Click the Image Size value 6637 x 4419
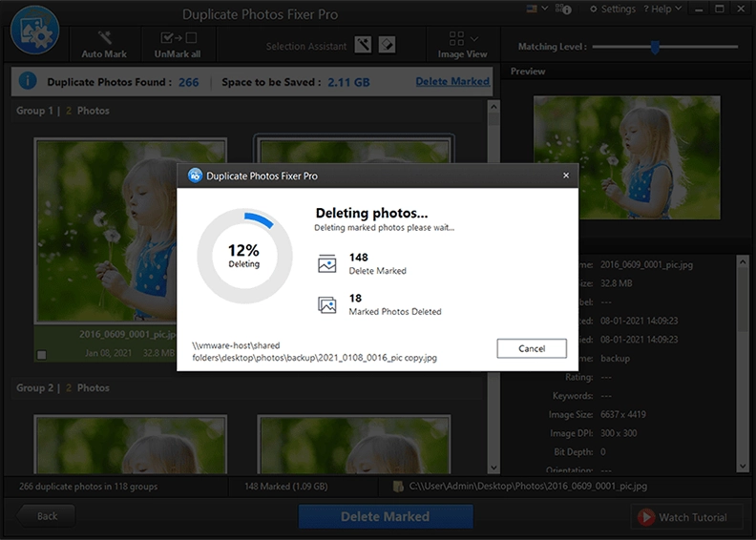Viewport: 756px width, 540px height. 623,414
